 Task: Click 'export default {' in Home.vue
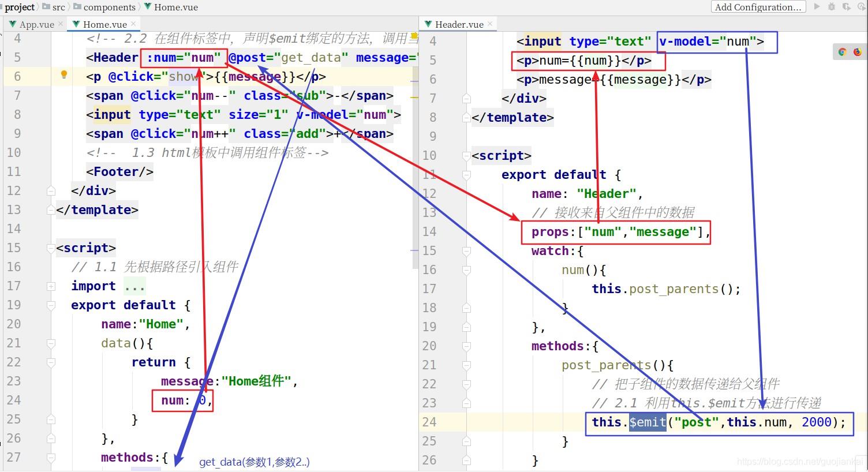click(x=131, y=305)
